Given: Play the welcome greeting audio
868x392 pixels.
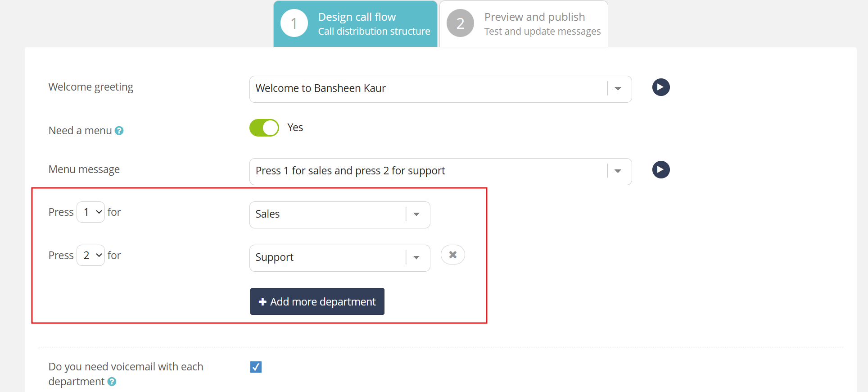Looking at the screenshot, I should [661, 87].
